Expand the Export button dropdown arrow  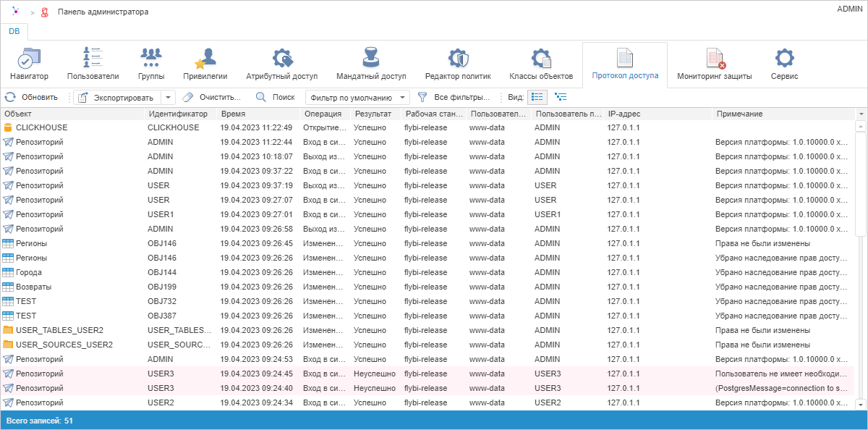pos(169,97)
